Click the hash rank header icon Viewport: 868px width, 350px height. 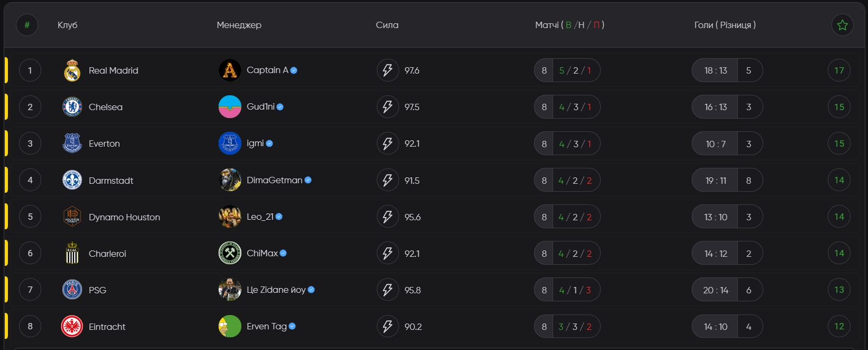click(x=27, y=25)
